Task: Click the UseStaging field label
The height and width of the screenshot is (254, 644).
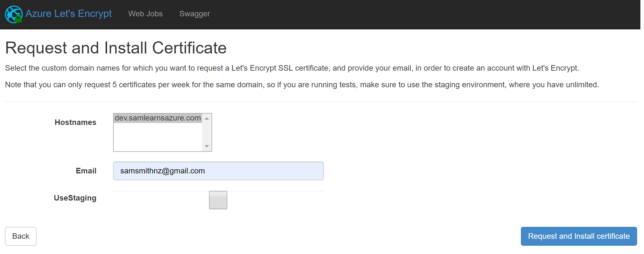Action: coord(75,198)
